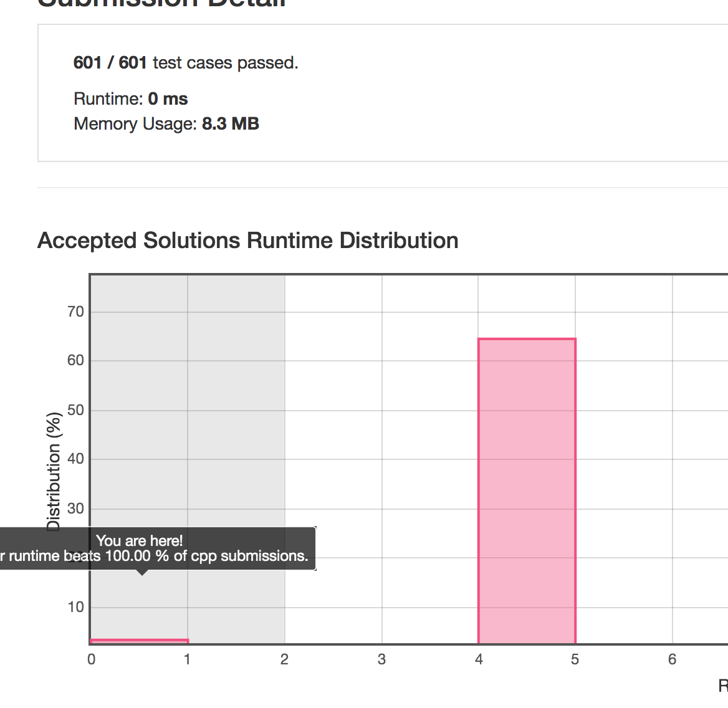728x708 pixels.
Task: Click the "Memory Usage: 8.3 MB" line
Action: click(166, 124)
